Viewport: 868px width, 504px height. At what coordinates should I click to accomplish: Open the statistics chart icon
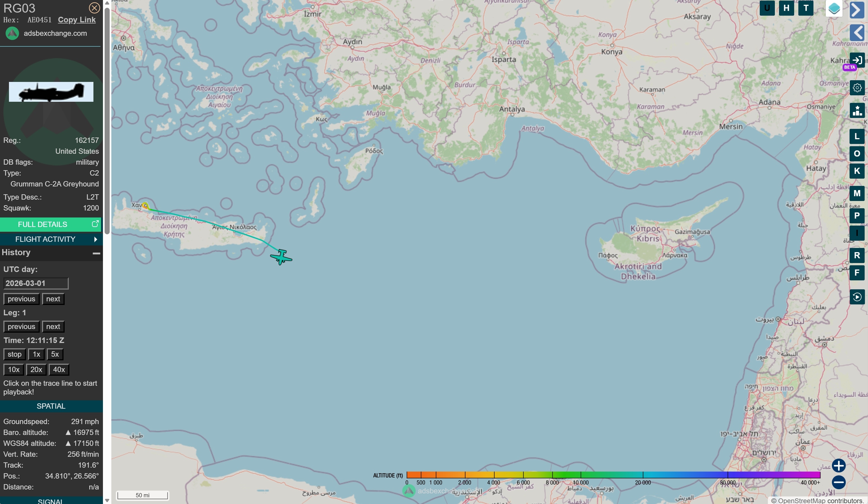[x=857, y=110]
